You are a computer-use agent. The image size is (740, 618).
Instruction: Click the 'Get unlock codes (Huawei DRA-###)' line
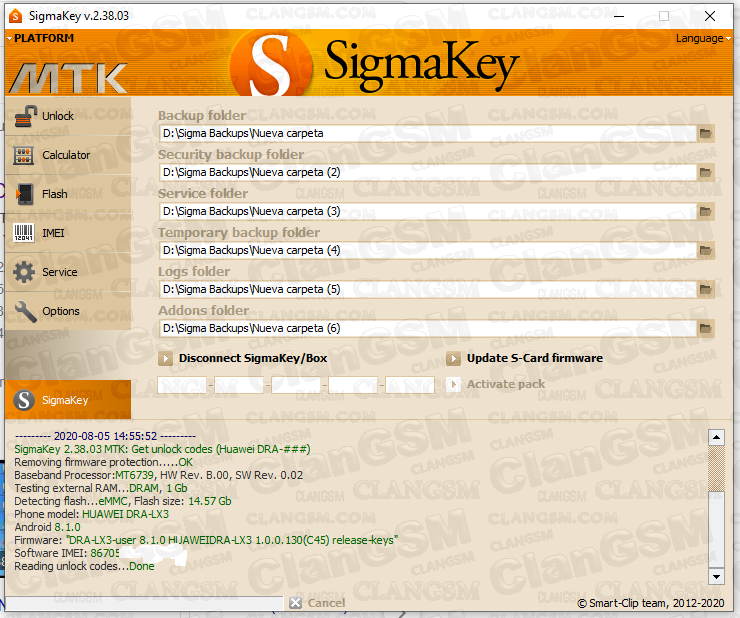pyautogui.click(x=162, y=449)
